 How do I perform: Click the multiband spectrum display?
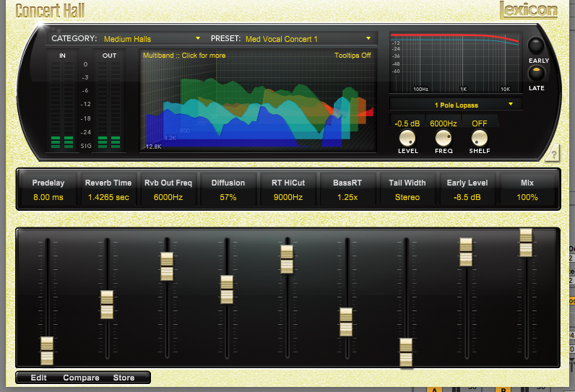(x=258, y=101)
